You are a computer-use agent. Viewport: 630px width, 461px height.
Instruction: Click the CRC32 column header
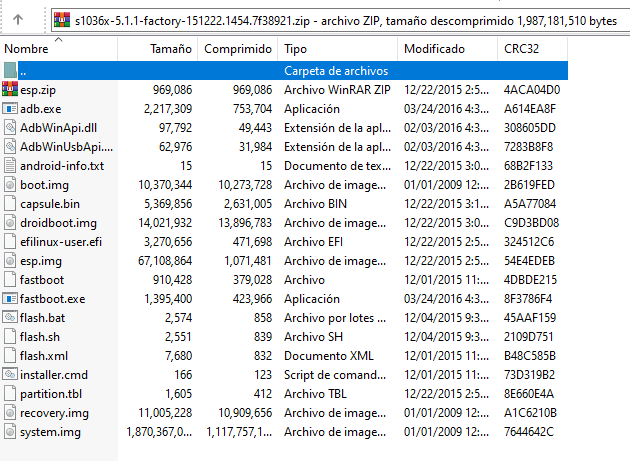point(524,49)
